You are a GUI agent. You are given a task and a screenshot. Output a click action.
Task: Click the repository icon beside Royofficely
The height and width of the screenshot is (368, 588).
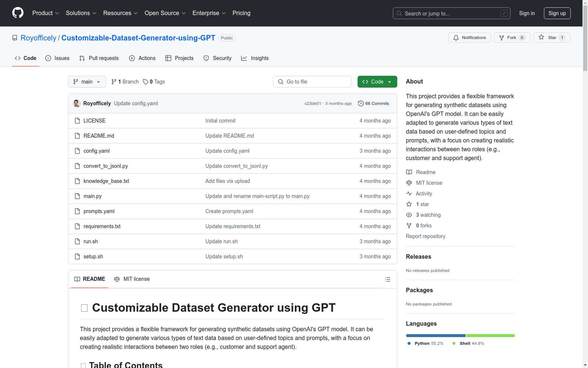(x=15, y=38)
